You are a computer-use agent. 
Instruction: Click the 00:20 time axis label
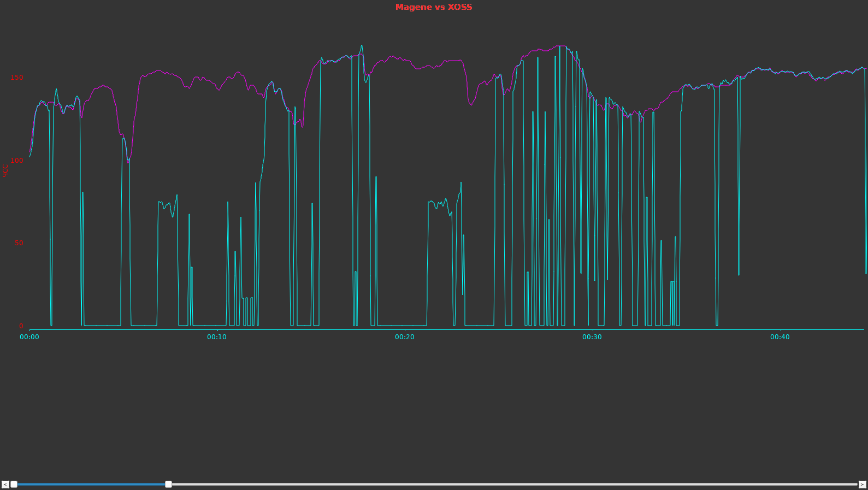click(x=405, y=337)
